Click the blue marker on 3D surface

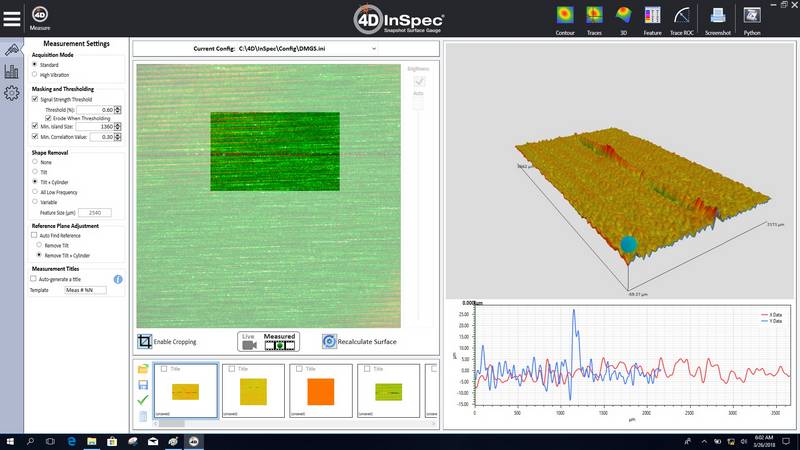[x=629, y=244]
